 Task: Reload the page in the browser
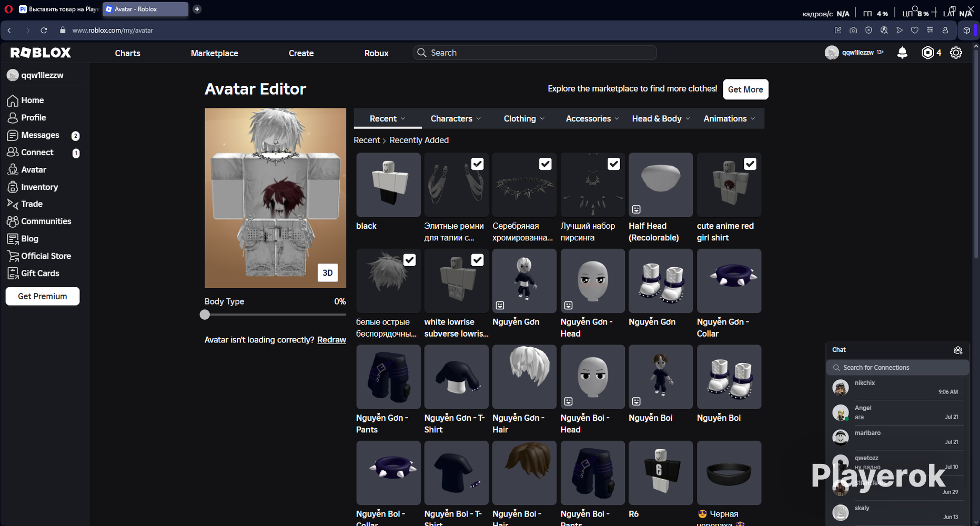click(44, 31)
